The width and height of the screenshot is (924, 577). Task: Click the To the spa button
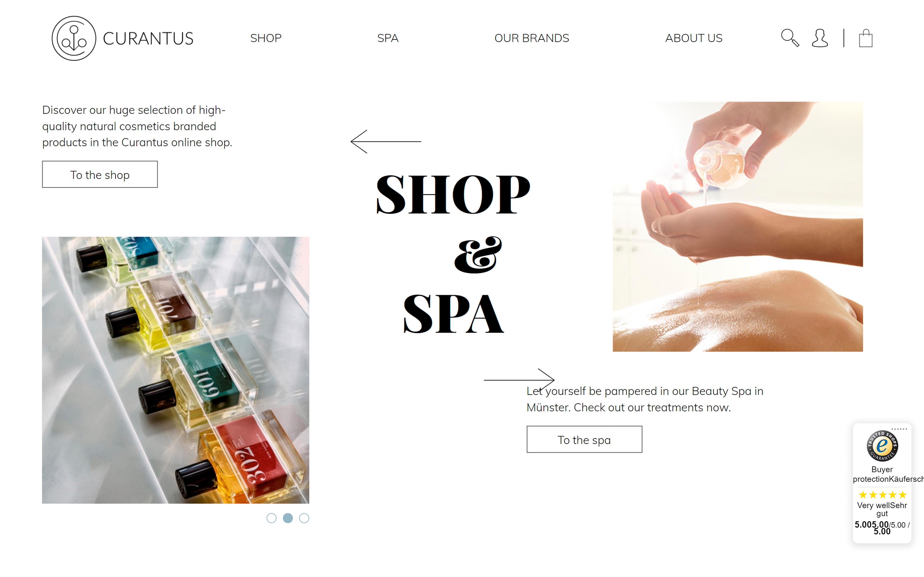tap(584, 440)
